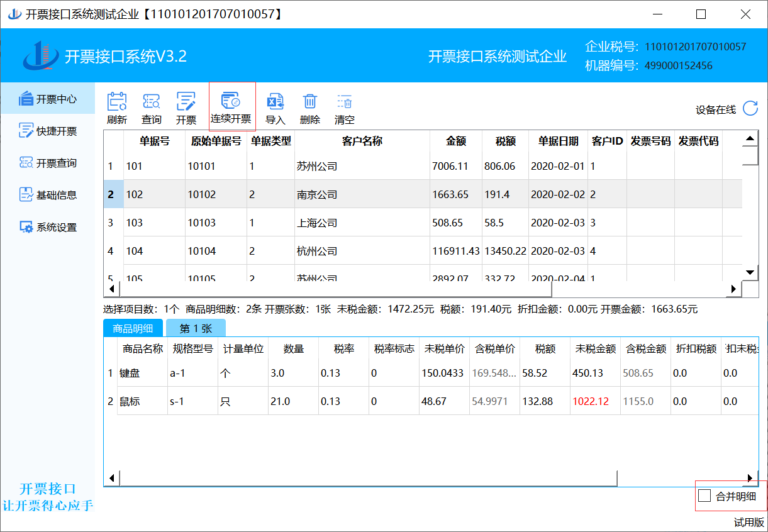This screenshot has height=532, width=768.
Task: Click the 清空 clear-all icon
Action: (344, 102)
